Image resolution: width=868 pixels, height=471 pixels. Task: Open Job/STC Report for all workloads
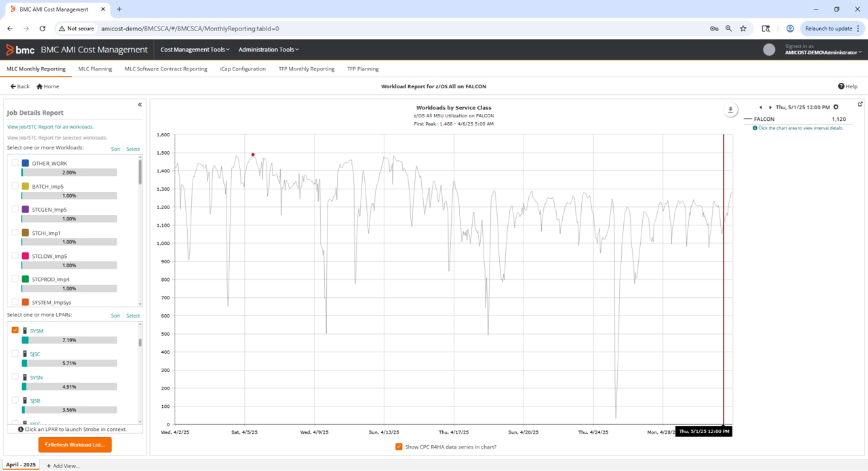point(50,127)
